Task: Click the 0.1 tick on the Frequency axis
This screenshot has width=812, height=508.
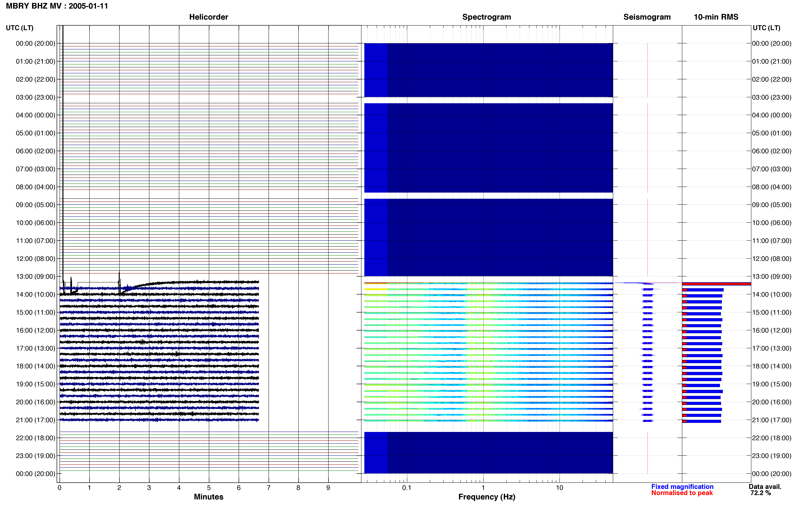Action: (x=407, y=488)
